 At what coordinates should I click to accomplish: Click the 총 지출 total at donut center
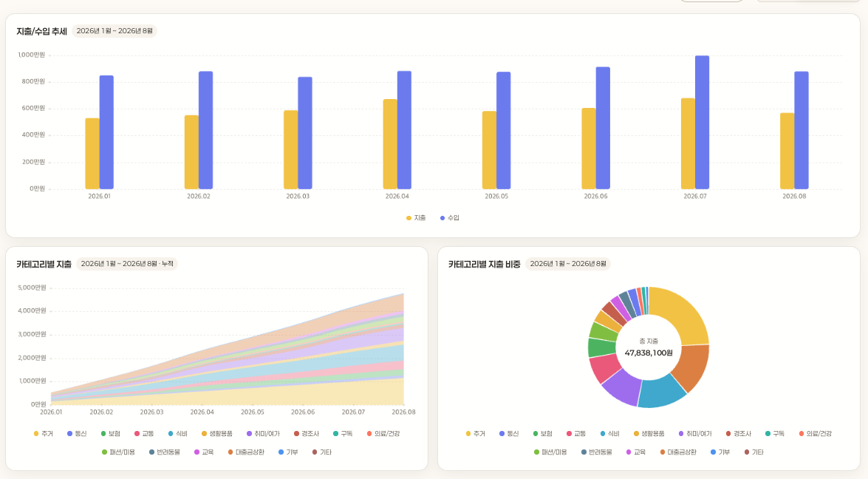coord(649,353)
